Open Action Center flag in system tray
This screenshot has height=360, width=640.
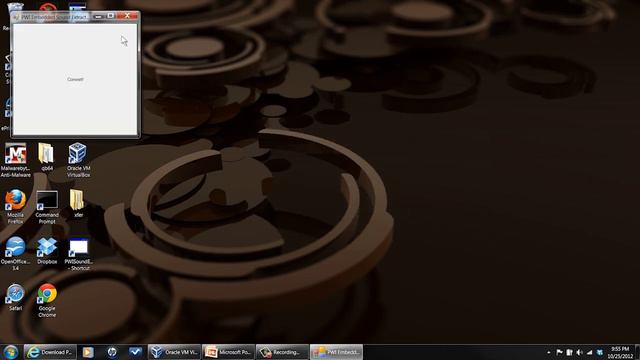559,352
